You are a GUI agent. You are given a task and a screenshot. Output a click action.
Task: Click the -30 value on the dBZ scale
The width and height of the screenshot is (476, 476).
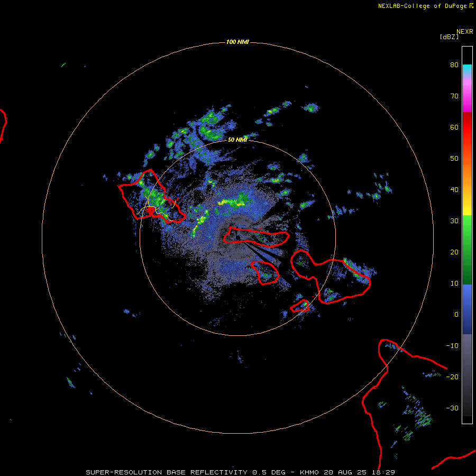click(452, 408)
